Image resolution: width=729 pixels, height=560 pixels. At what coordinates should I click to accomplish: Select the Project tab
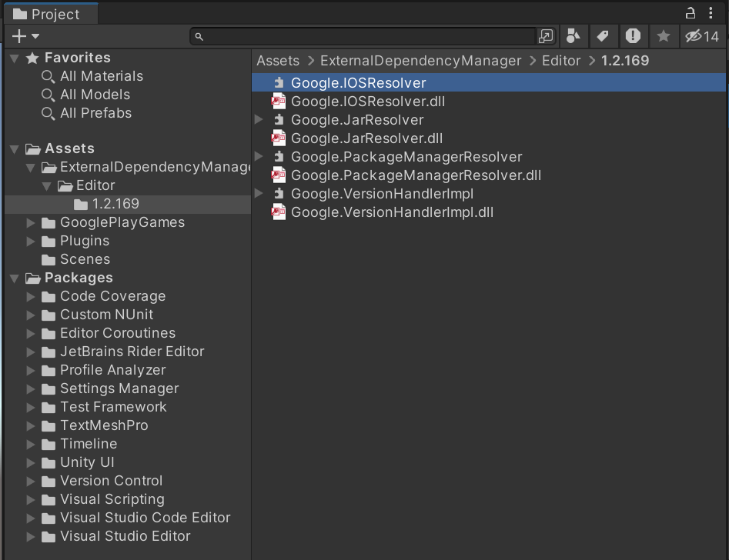coord(51,15)
